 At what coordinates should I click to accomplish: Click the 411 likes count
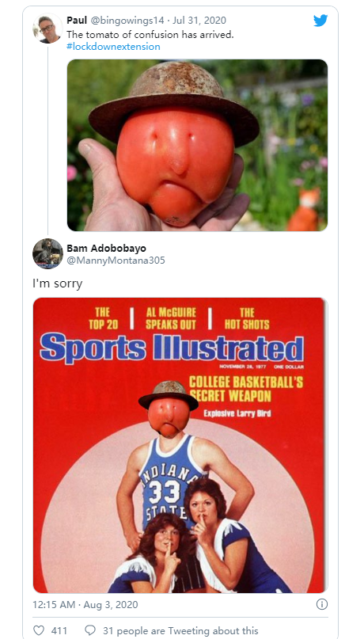point(59,630)
